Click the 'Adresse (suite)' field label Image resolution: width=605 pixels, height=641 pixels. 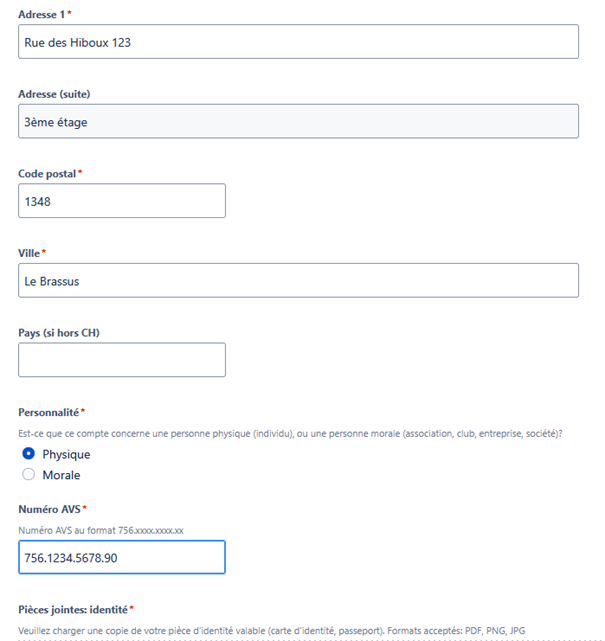[x=56, y=94]
